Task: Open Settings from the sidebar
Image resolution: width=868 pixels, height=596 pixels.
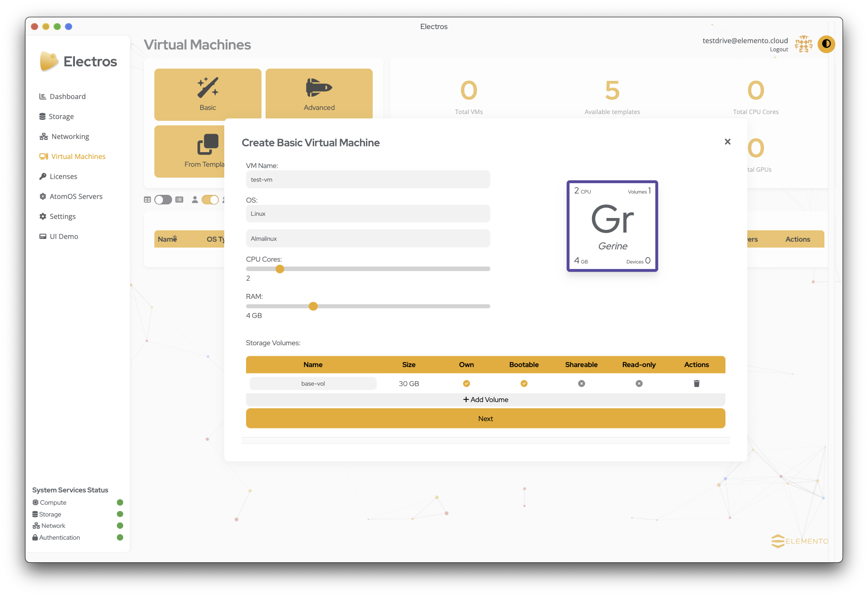Action: (57, 216)
